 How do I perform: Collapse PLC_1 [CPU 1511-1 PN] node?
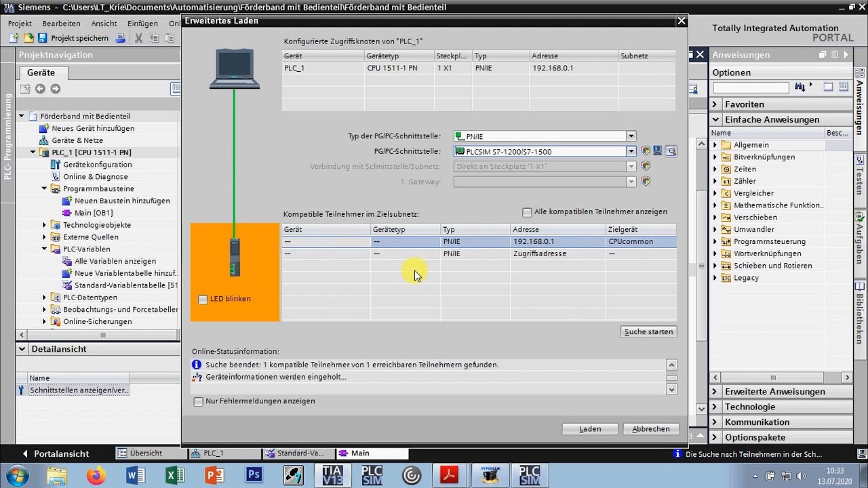tap(33, 152)
